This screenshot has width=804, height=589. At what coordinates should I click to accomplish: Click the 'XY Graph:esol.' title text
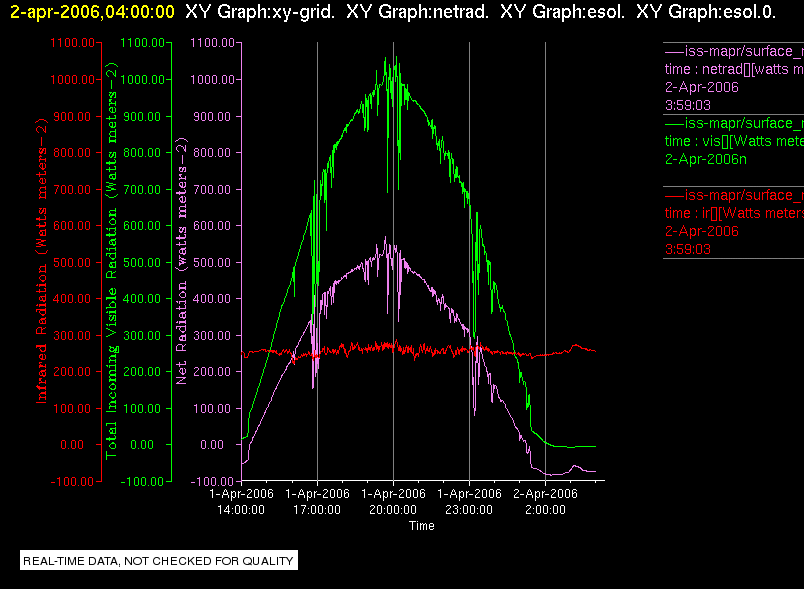pyautogui.click(x=562, y=11)
